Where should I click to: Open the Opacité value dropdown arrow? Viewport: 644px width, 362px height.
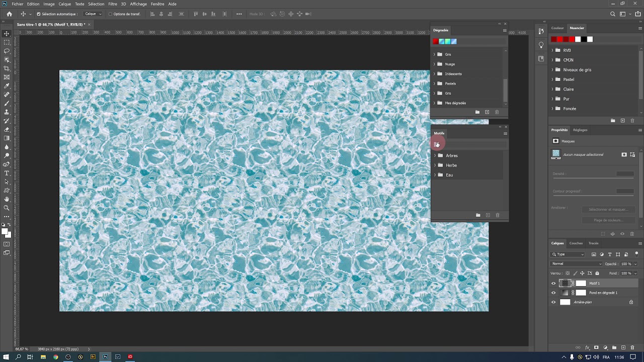coord(635,264)
